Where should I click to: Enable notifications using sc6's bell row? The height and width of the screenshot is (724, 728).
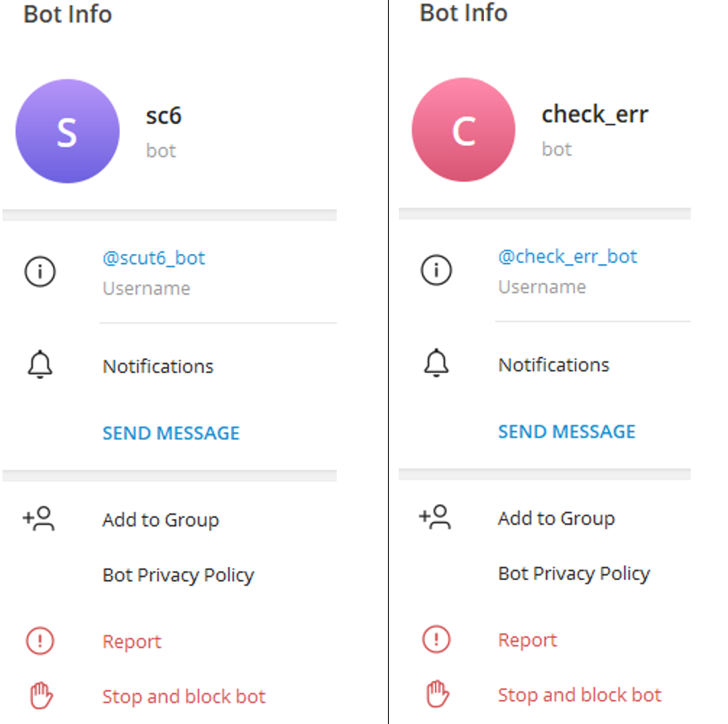[157, 366]
